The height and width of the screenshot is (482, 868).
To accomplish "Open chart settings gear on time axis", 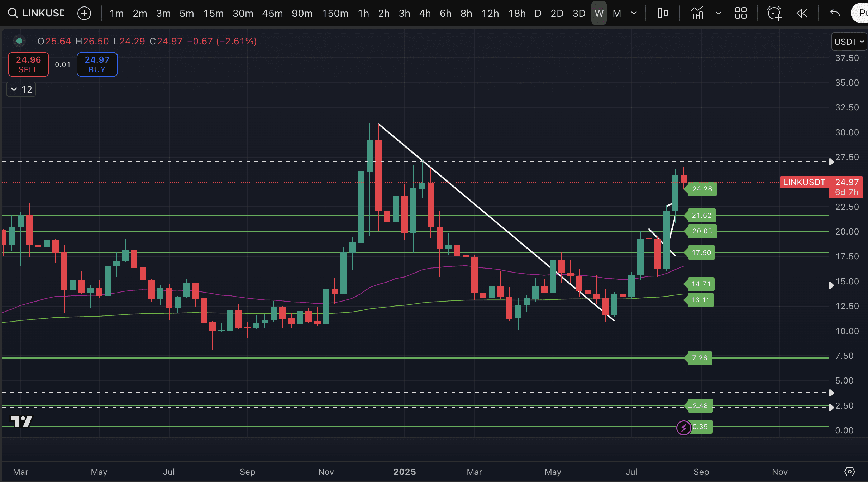I will (850, 472).
